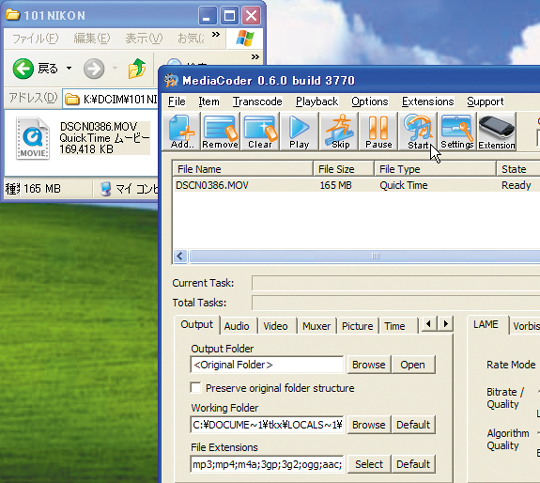Open Forward button history dropdown arrow
The width and height of the screenshot is (540, 483).
click(x=115, y=68)
